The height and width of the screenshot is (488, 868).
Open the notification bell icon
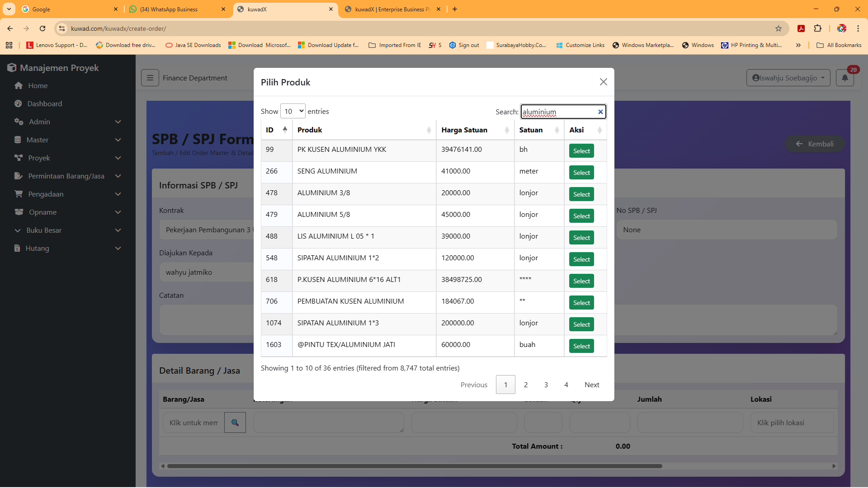point(844,78)
